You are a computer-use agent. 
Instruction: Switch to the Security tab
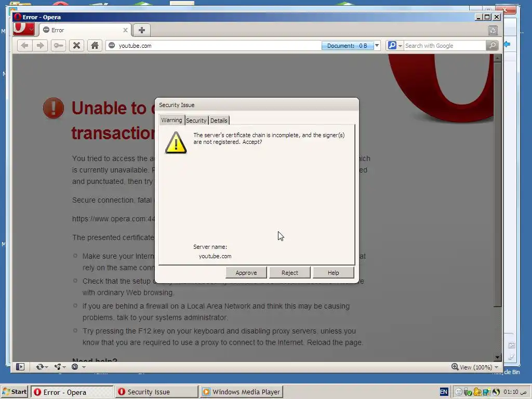(x=196, y=121)
